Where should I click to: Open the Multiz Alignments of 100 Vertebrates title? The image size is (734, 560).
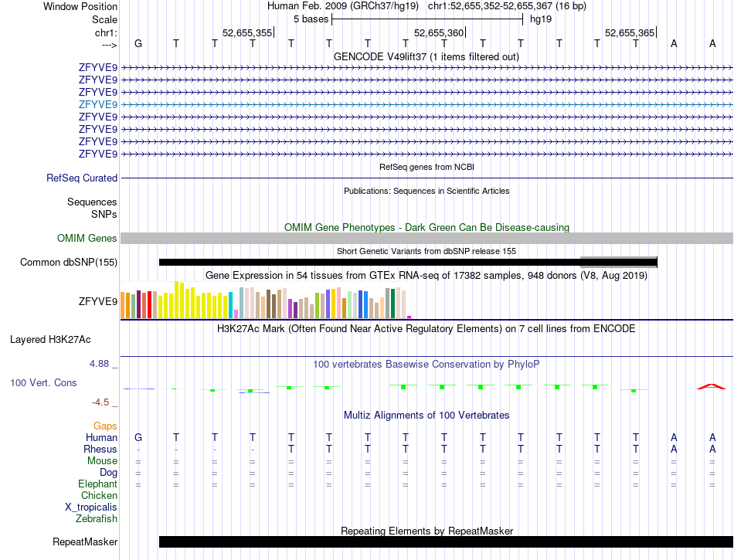(x=426, y=416)
